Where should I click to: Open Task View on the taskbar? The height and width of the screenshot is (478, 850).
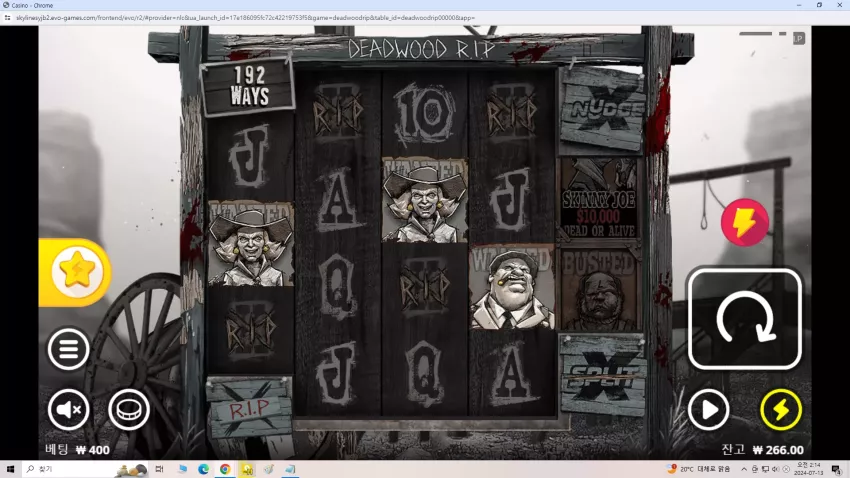click(159, 469)
